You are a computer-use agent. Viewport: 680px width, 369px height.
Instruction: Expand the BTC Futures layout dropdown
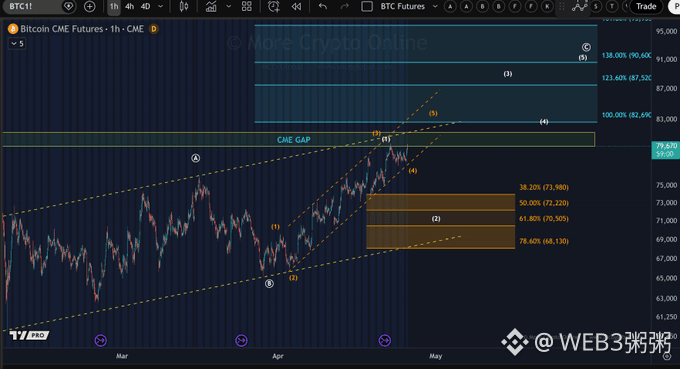[x=435, y=7]
